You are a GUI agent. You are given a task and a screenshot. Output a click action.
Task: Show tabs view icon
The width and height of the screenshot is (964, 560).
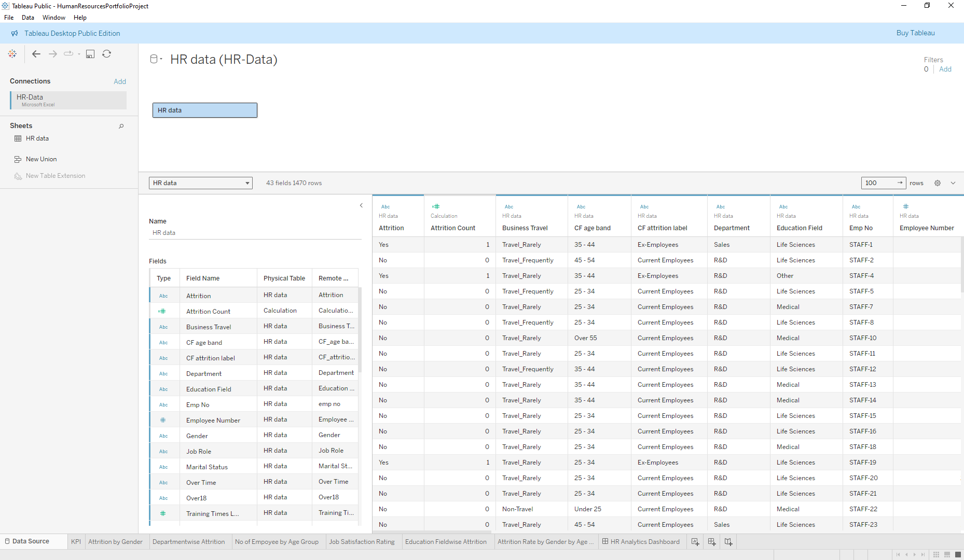tap(958, 554)
